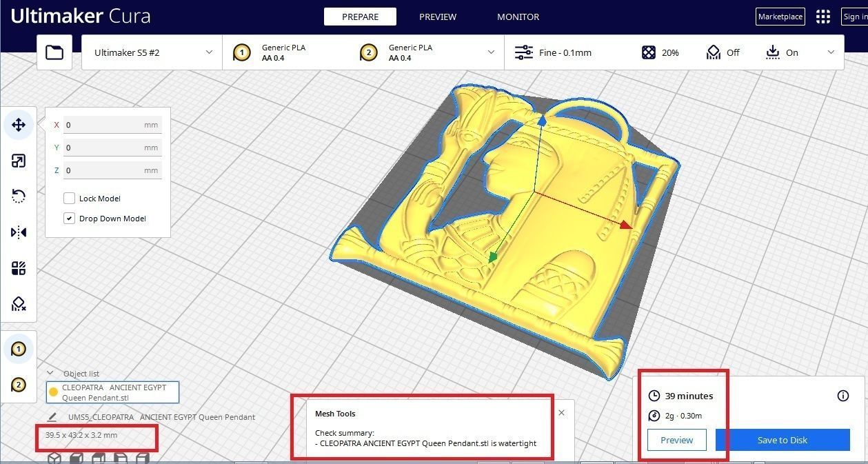Image resolution: width=868 pixels, height=464 pixels.
Task: Open the Fine - 0.1mm profile selector
Action: pyautogui.click(x=565, y=52)
